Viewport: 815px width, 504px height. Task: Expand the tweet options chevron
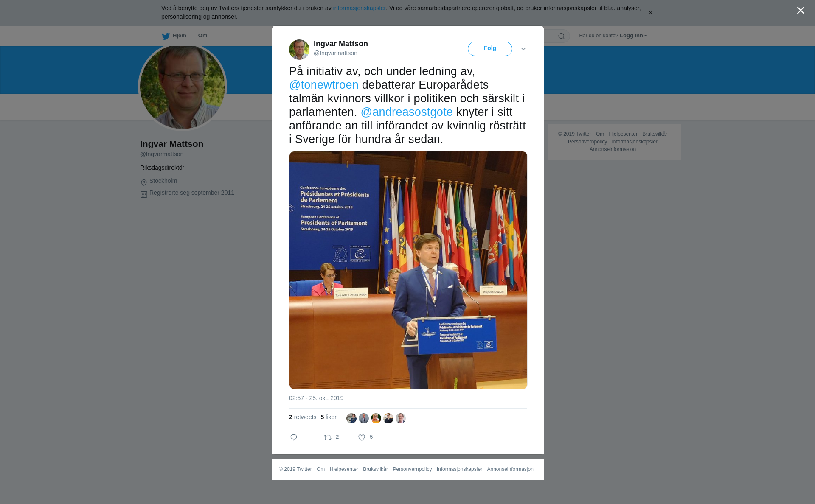click(523, 49)
